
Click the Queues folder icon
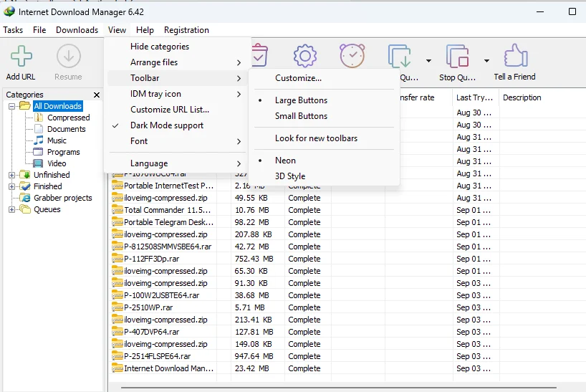pos(25,209)
